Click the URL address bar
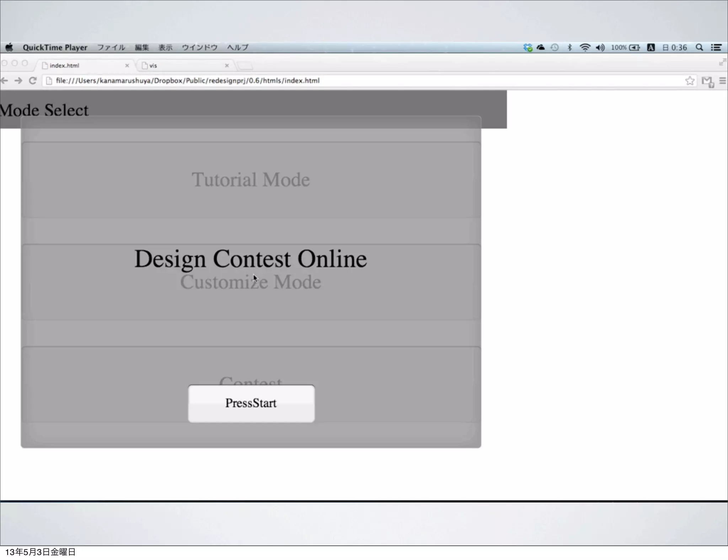This screenshot has width=728, height=560. [355, 81]
